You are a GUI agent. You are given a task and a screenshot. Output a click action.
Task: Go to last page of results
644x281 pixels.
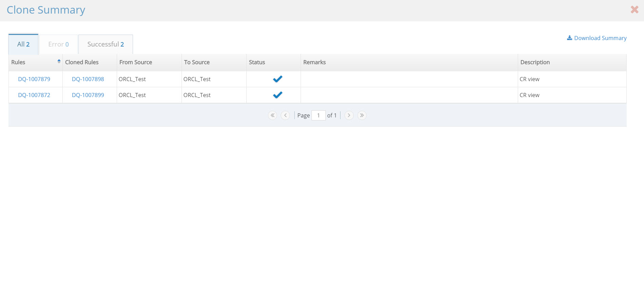362,115
